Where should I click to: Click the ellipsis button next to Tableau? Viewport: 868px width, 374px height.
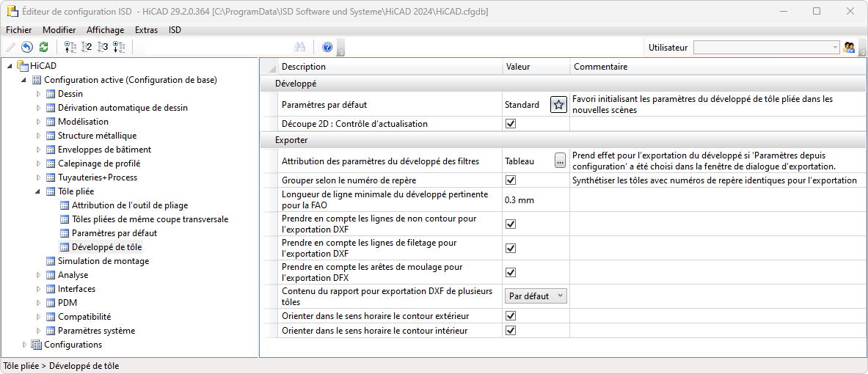click(x=561, y=161)
